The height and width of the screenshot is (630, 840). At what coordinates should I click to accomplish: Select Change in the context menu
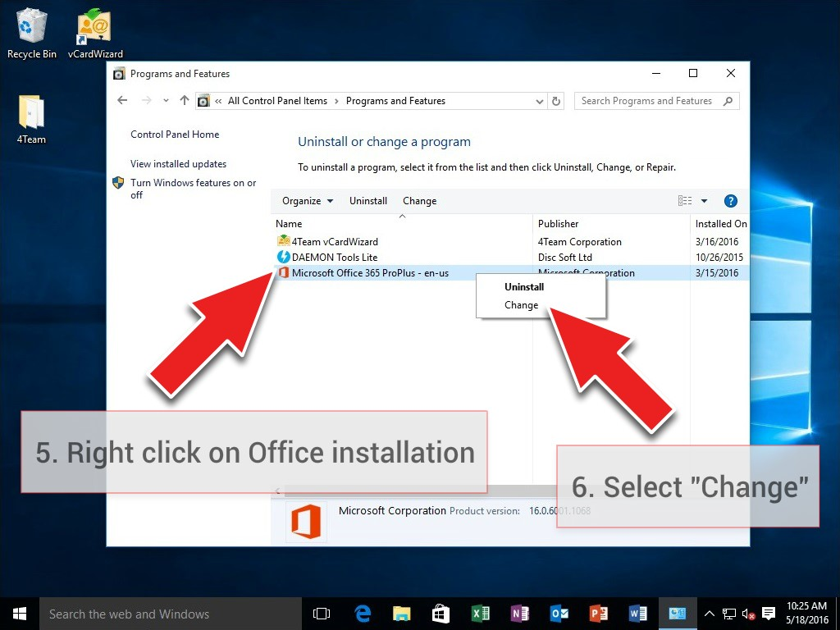521,305
